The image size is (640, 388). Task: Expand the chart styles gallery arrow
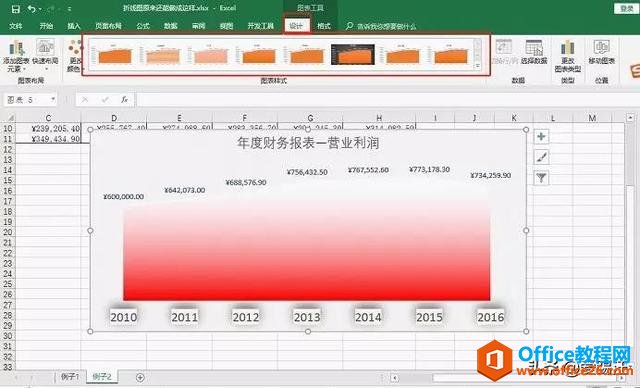click(478, 66)
